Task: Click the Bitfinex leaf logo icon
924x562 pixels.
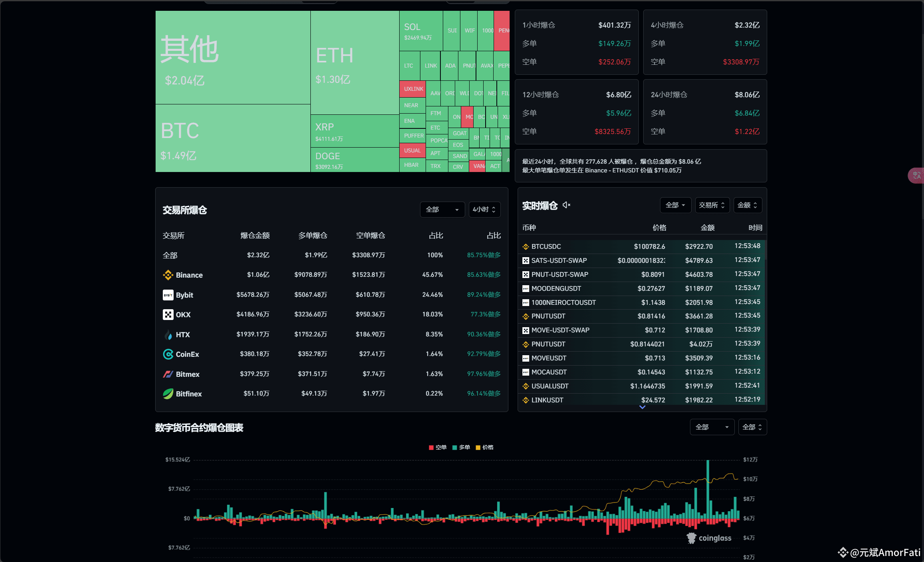Action: 168,394
